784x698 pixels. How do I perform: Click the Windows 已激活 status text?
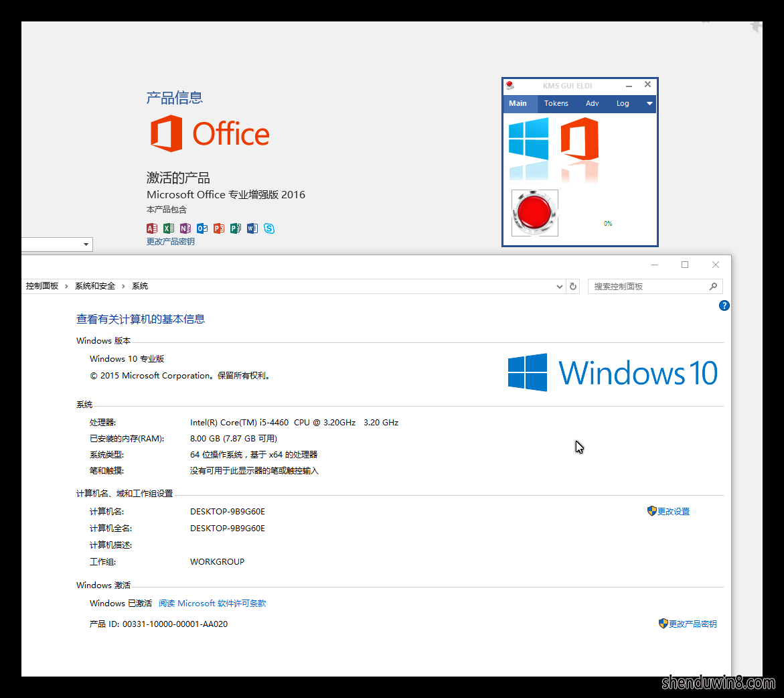[x=121, y=604]
